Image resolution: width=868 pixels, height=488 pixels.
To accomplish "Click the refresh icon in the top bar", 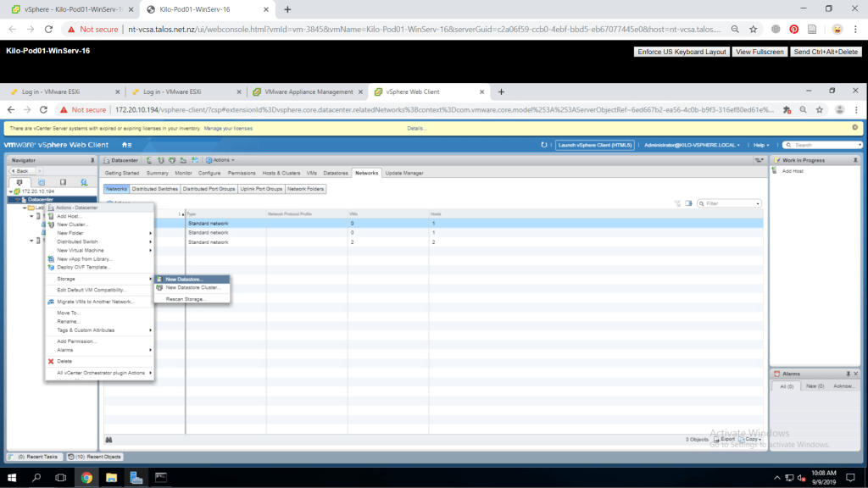I will 544,145.
